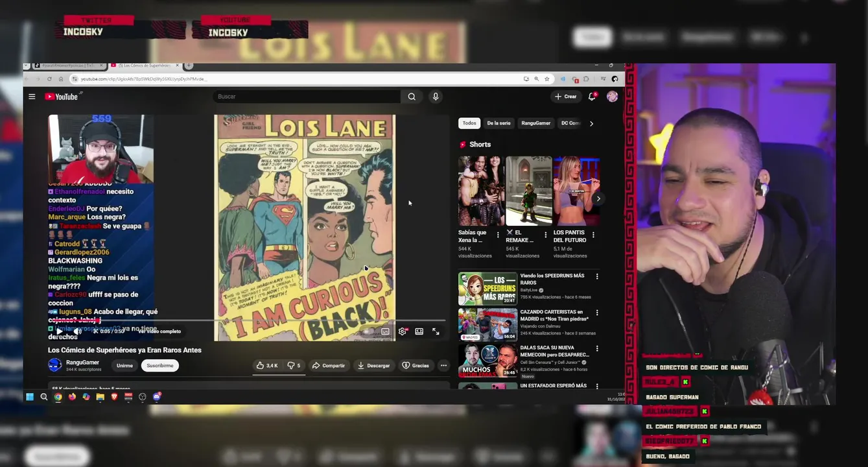Click the browser home button
Image resolution: width=868 pixels, height=467 pixels.
61,79
